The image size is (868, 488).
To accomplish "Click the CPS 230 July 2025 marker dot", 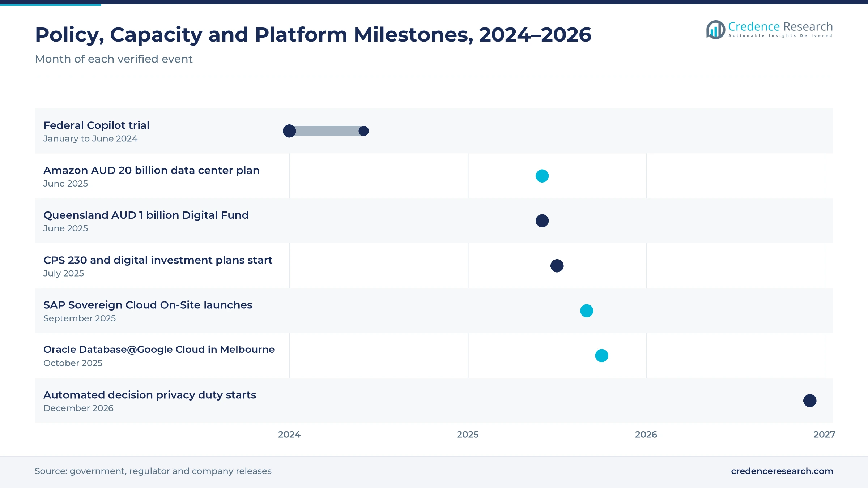I will tap(557, 266).
